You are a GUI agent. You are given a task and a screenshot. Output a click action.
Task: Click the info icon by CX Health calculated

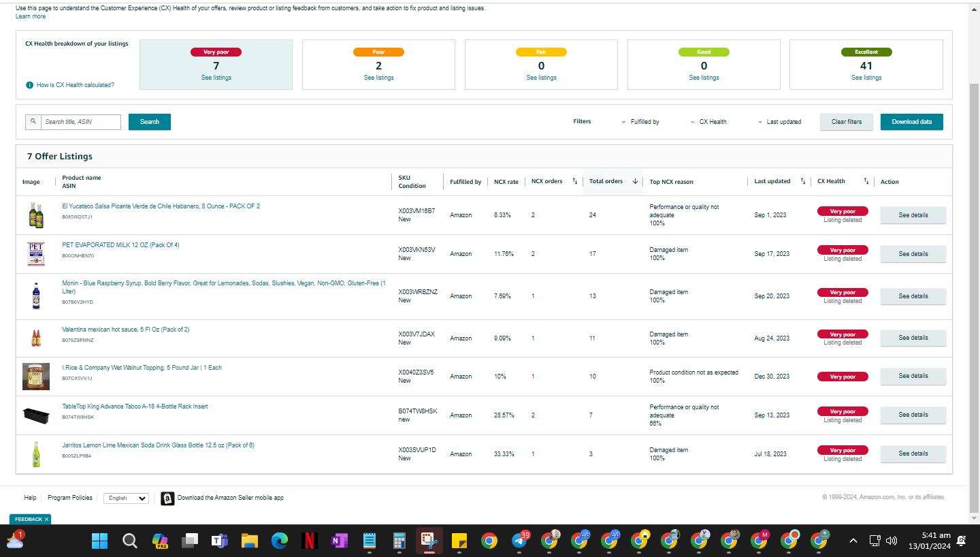point(29,85)
